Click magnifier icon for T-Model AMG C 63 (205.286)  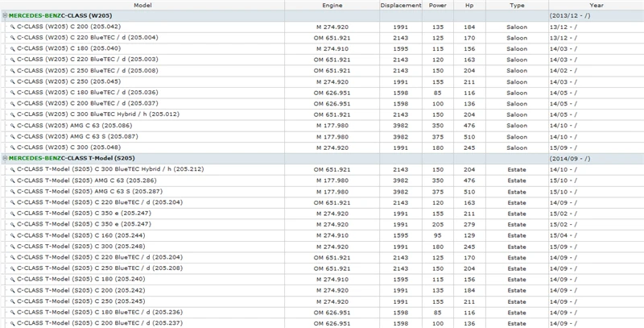pyautogui.click(x=12, y=181)
